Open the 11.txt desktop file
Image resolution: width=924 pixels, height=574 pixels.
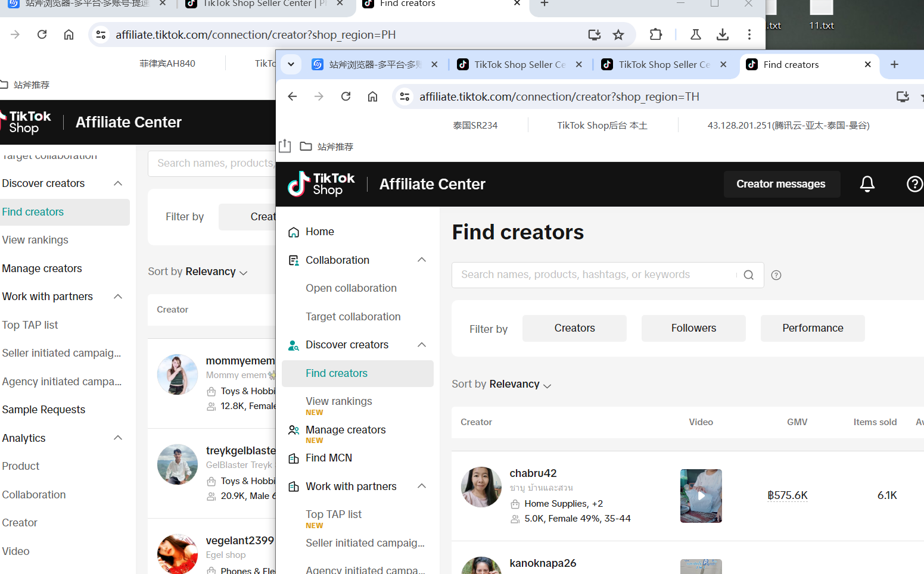click(x=822, y=16)
